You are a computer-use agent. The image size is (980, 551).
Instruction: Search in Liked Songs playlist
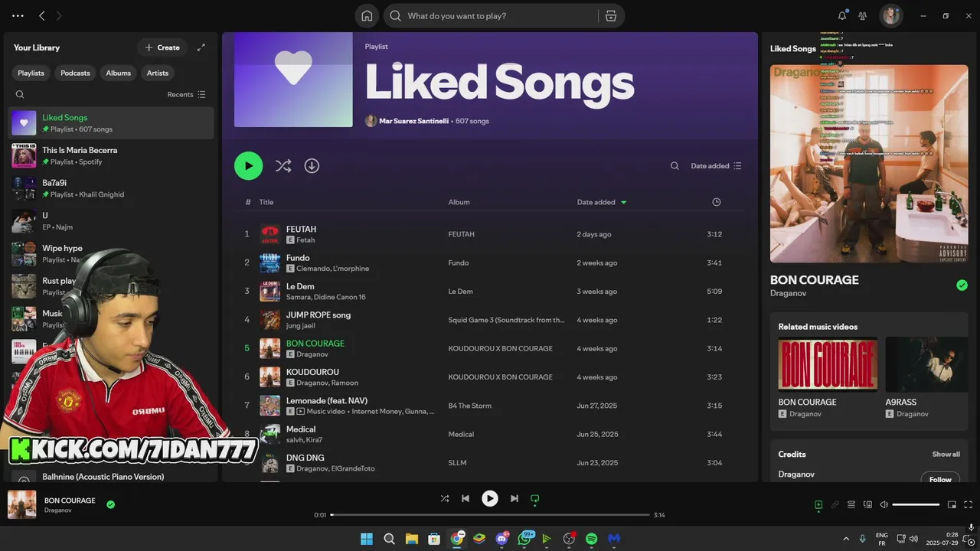click(x=675, y=166)
